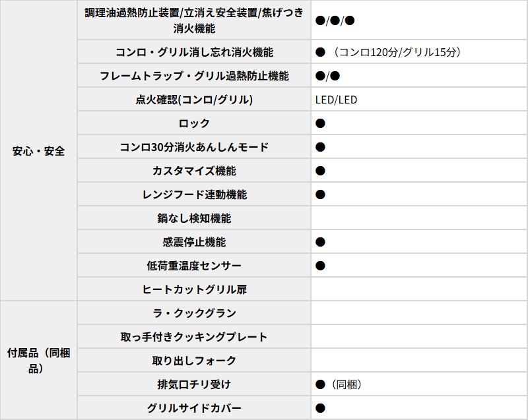Click the LED/LED value text
528x420 pixels.
pos(337,100)
